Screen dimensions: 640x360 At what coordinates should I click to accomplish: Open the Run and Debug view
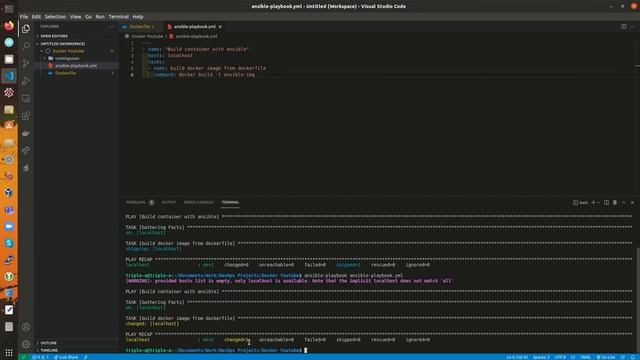pos(26,81)
